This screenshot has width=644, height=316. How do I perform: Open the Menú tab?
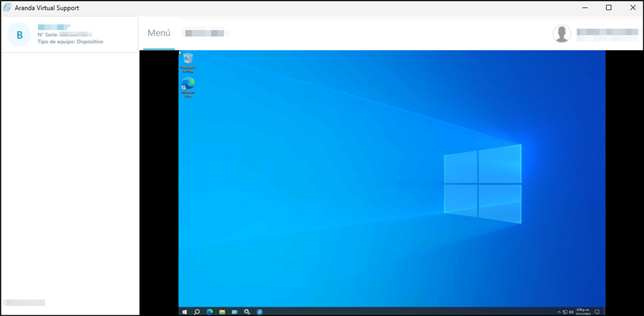click(159, 34)
